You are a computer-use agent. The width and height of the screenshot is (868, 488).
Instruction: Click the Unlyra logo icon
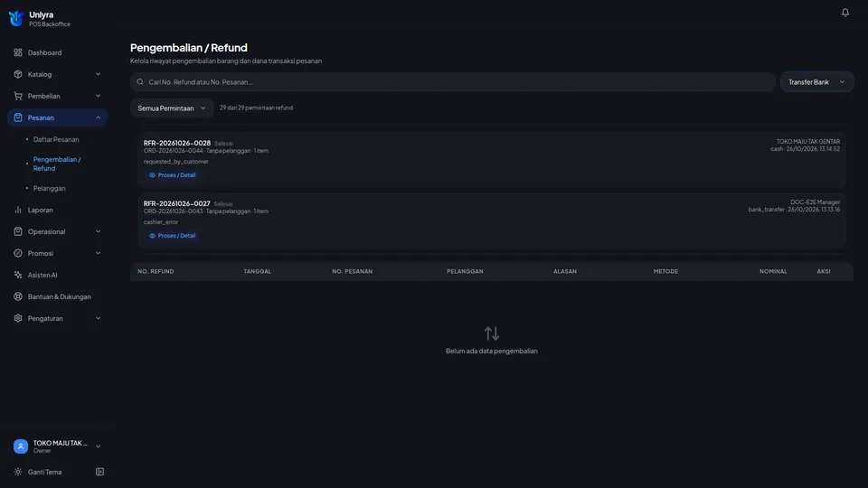[16, 19]
